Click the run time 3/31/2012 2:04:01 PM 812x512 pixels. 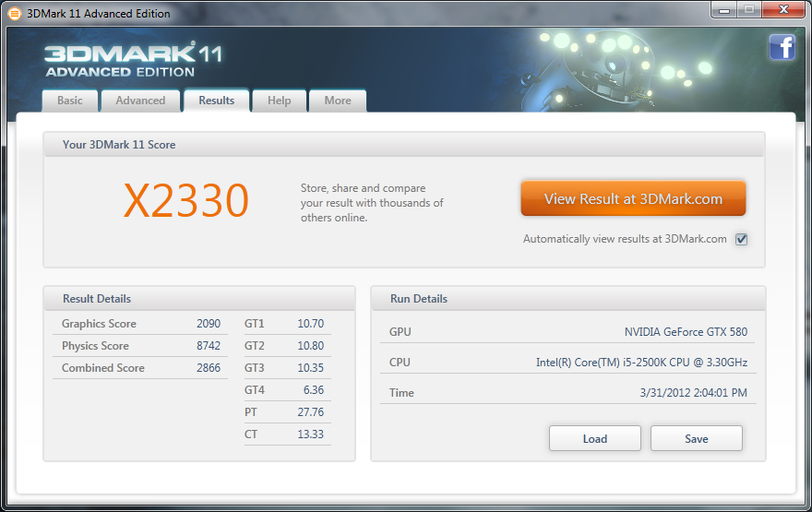click(693, 393)
